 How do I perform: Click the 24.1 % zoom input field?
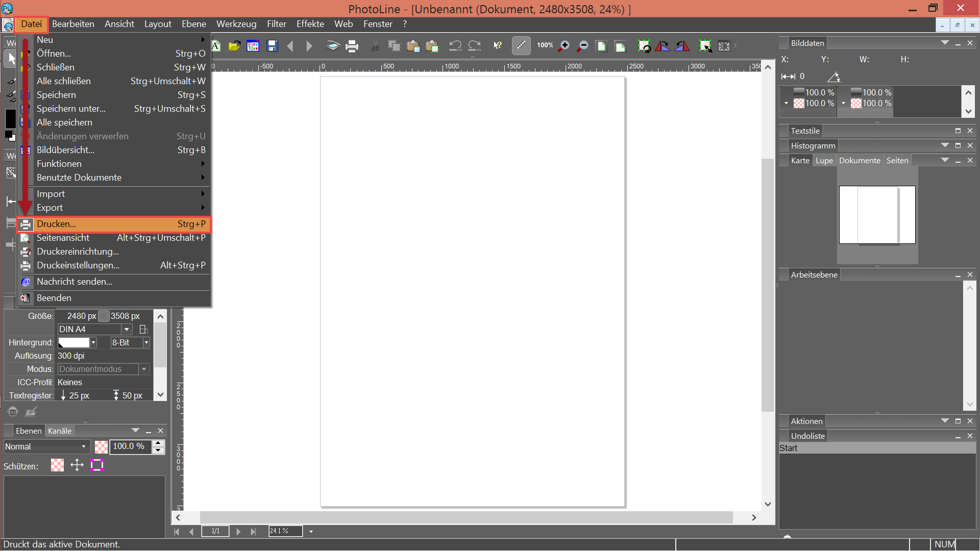pos(285,532)
